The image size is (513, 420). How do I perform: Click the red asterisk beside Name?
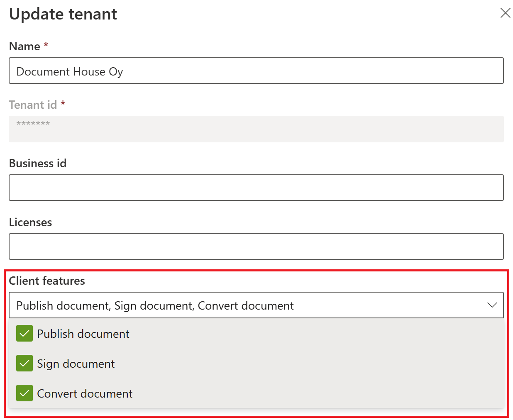(46, 44)
